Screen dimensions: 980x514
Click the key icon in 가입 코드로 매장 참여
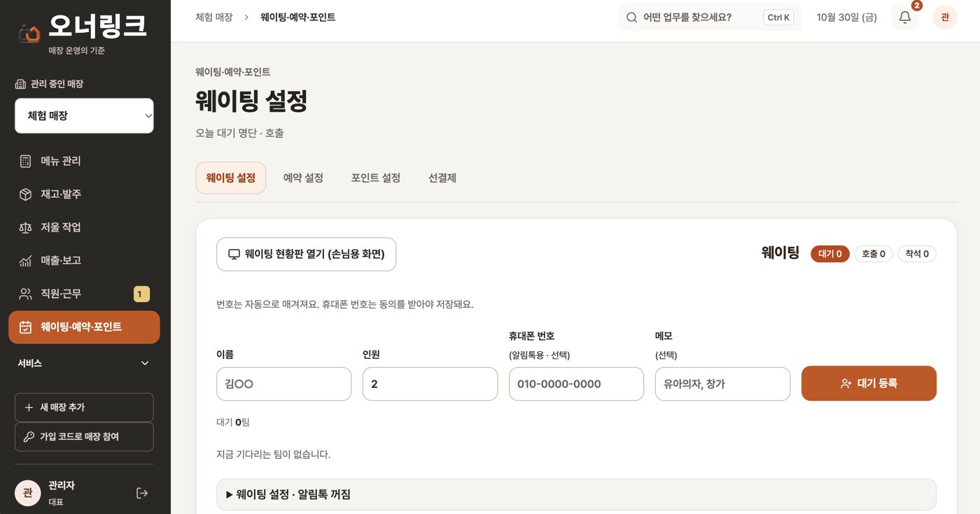tap(29, 436)
